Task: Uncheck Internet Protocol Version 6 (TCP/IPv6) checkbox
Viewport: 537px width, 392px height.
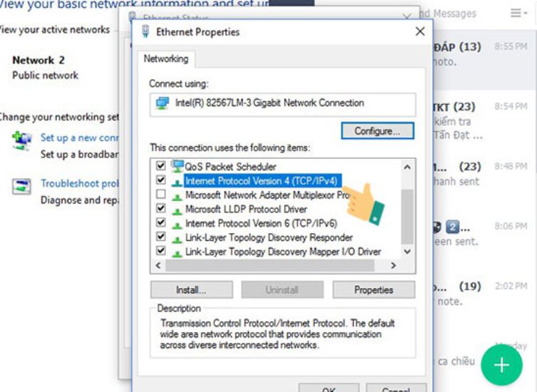Action: [x=160, y=224]
